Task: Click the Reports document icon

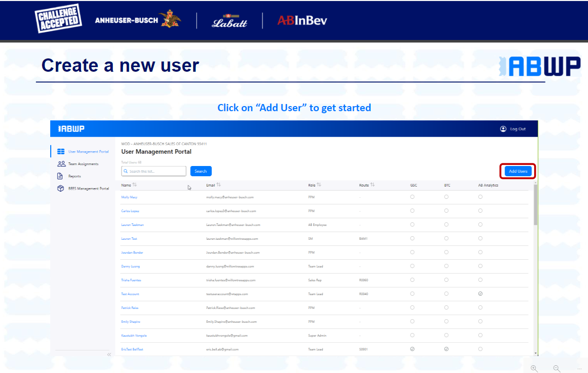Action: 60,176
